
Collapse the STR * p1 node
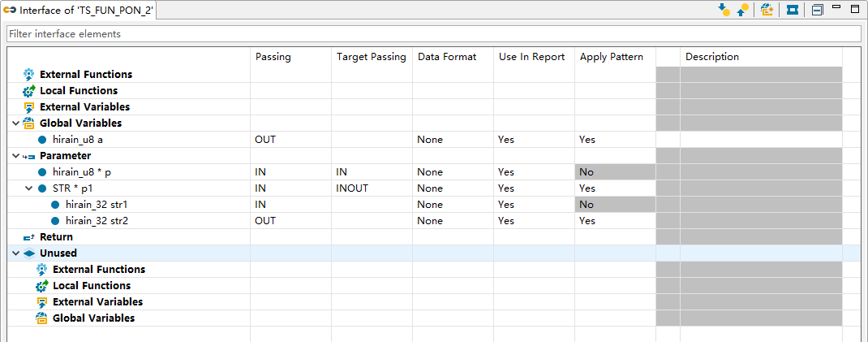click(30, 188)
